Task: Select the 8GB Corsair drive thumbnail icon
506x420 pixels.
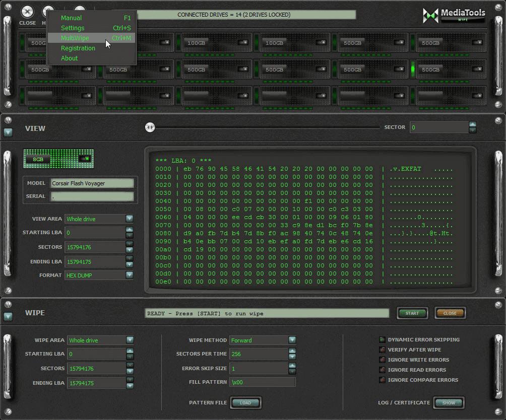Action: (58, 159)
